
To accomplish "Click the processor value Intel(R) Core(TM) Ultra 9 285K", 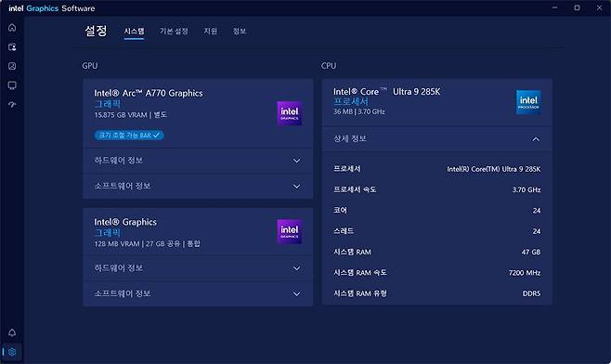I will point(494,169).
